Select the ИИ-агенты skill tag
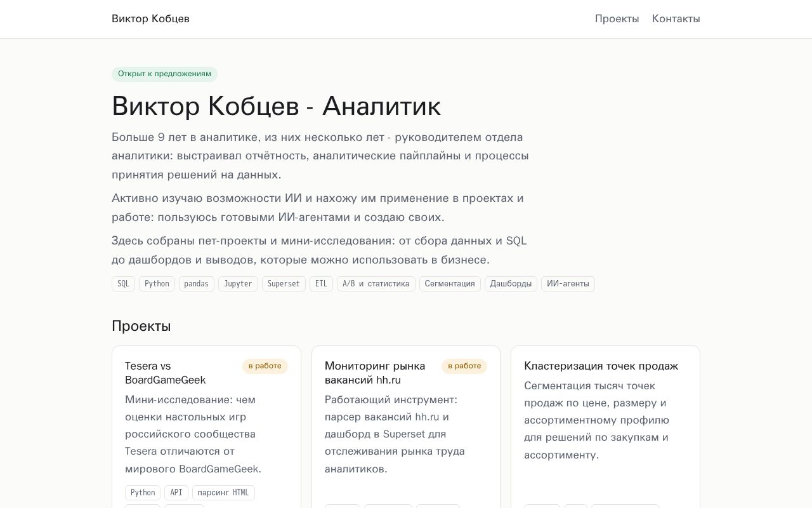This screenshot has height=508, width=812. click(x=568, y=284)
